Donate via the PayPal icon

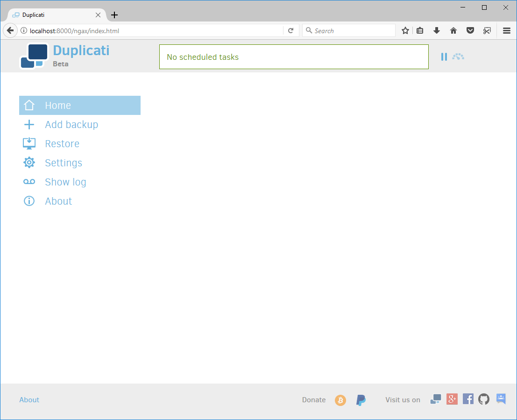(361, 400)
